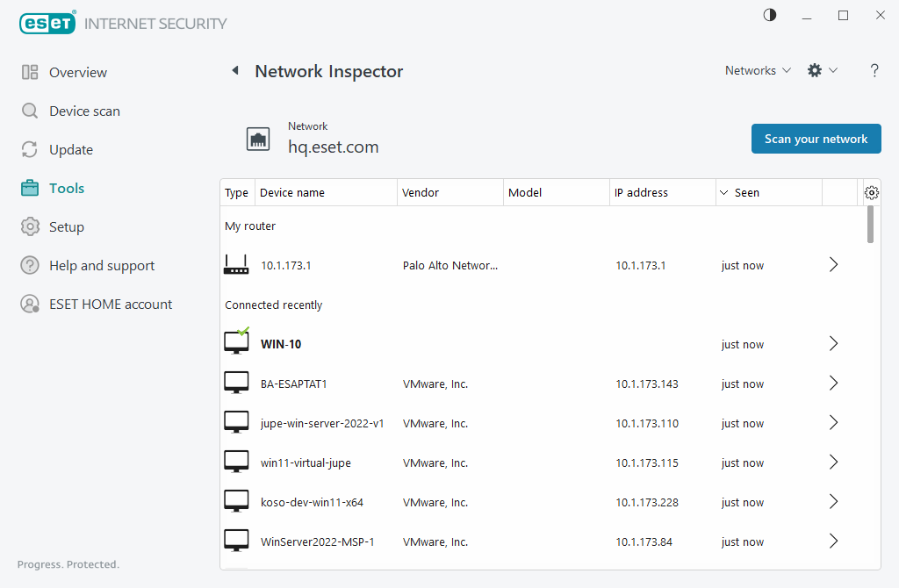The height and width of the screenshot is (588, 899).
Task: Select the WIN-10 device name
Action: pos(281,344)
